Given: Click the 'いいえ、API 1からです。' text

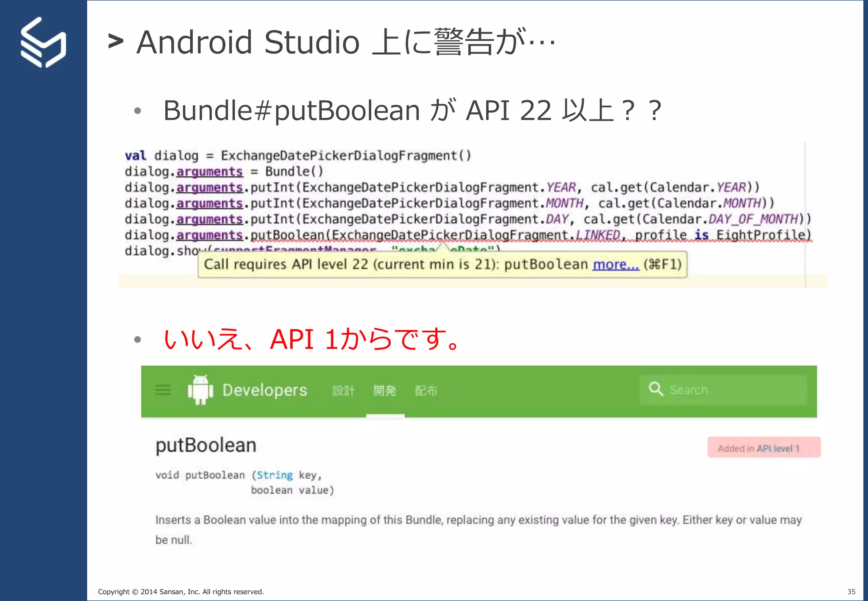Looking at the screenshot, I should point(312,339).
